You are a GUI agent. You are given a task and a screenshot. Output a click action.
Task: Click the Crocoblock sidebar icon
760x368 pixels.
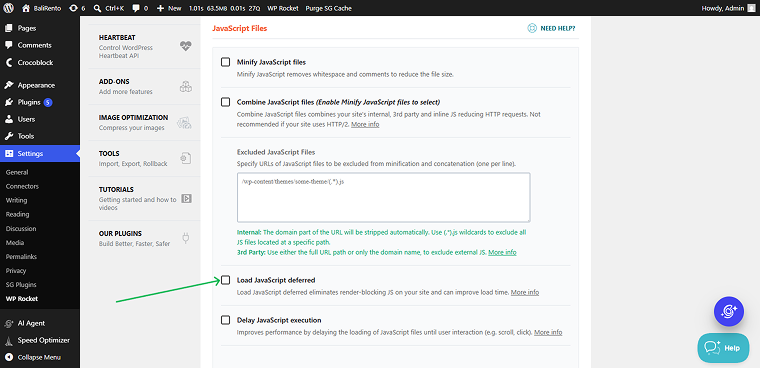[x=9, y=63]
